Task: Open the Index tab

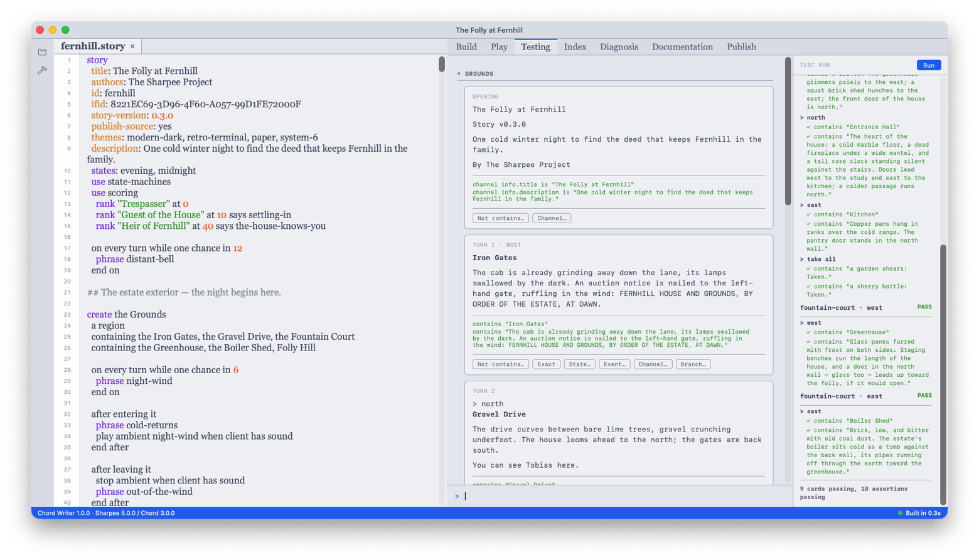Action: 575,47
